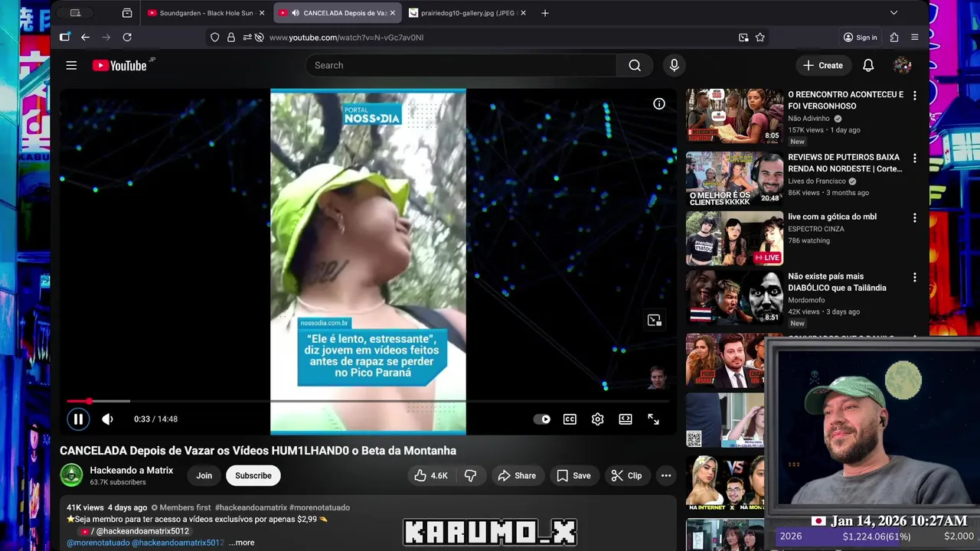The image size is (980, 551).
Task: Open menu for Não existe país mais video
Action: (914, 278)
